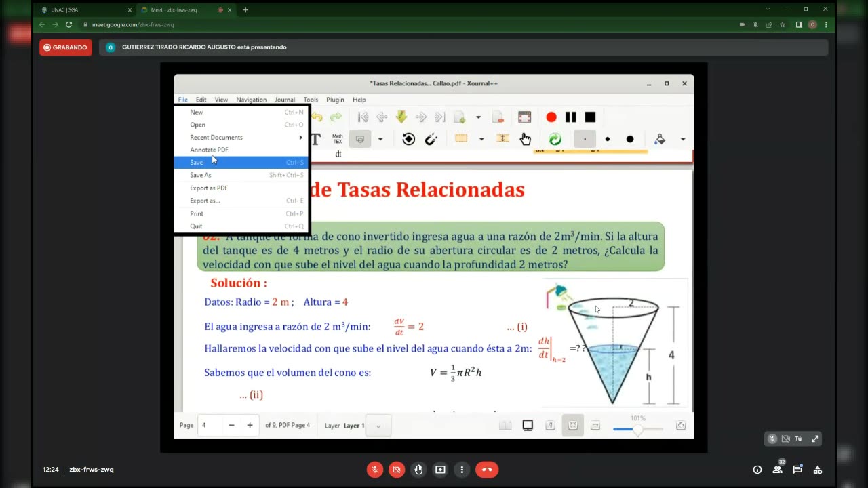Toggle grid snapping magnet icon

point(431,139)
